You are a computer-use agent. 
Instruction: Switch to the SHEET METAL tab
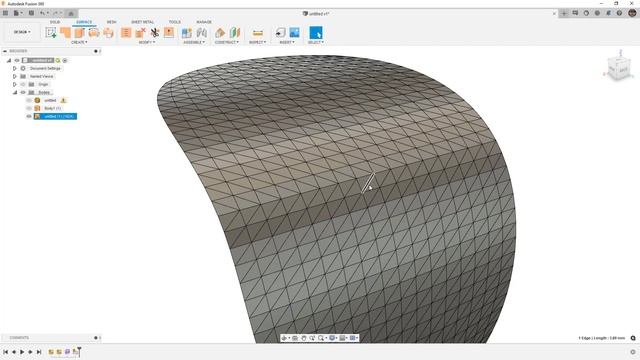point(142,22)
